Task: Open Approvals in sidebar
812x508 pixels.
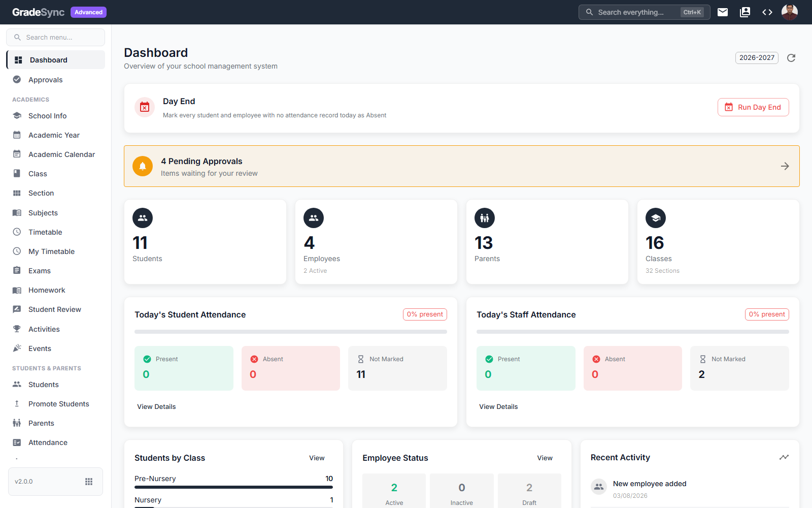Action: tap(56, 80)
